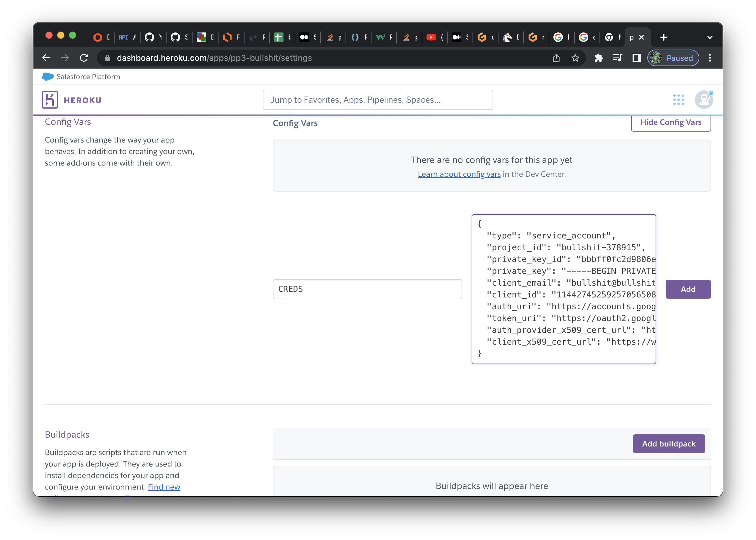The height and width of the screenshot is (540, 756).
Task: Open the Chrome extensions puzzle icon
Action: [x=599, y=58]
